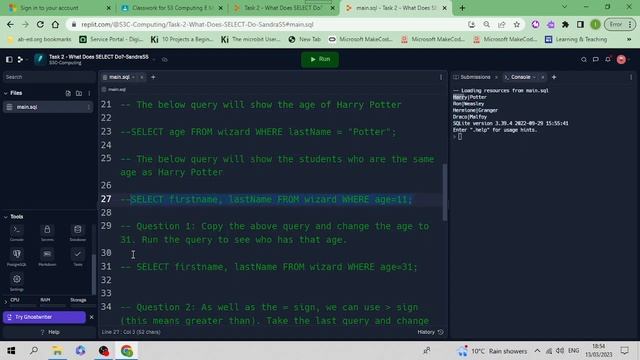
Task: Click the browser address bar URL
Action: pos(197,24)
